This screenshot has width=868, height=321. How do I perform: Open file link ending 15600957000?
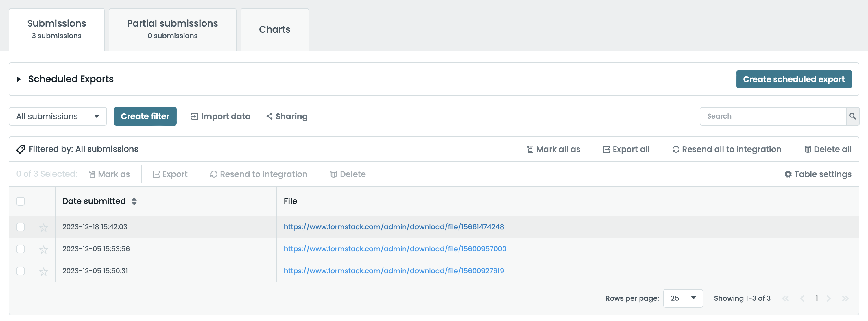point(395,249)
